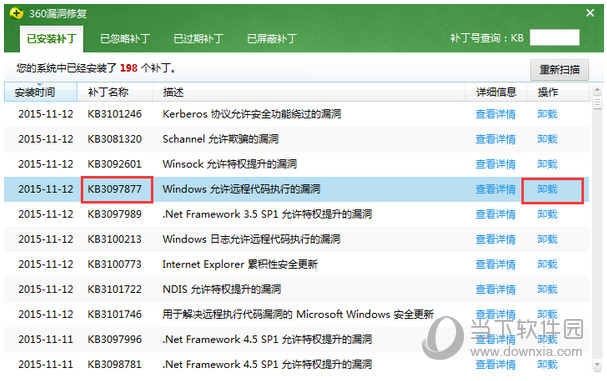Image resolution: width=607 pixels, height=381 pixels.
Task: View details for KB3097989
Action: [x=496, y=214]
